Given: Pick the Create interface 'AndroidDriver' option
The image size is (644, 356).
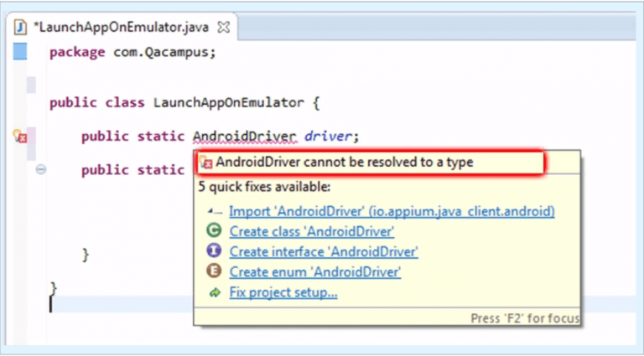Looking at the screenshot, I should 323,251.
